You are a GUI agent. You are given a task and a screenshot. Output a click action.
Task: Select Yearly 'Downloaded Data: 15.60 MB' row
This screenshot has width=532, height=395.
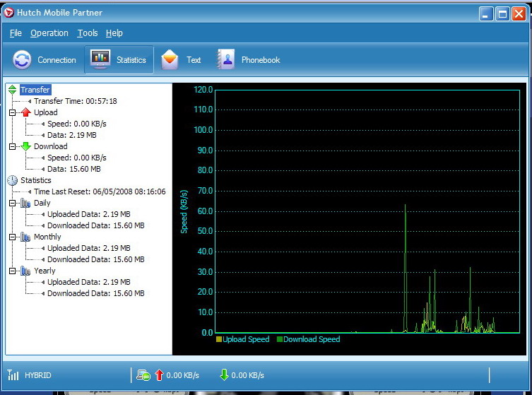[x=96, y=293]
